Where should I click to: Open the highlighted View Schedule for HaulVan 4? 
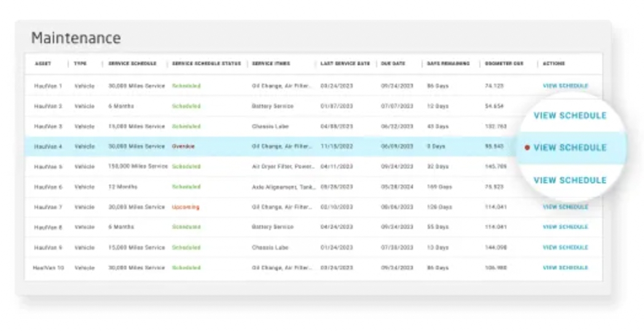pyautogui.click(x=570, y=148)
